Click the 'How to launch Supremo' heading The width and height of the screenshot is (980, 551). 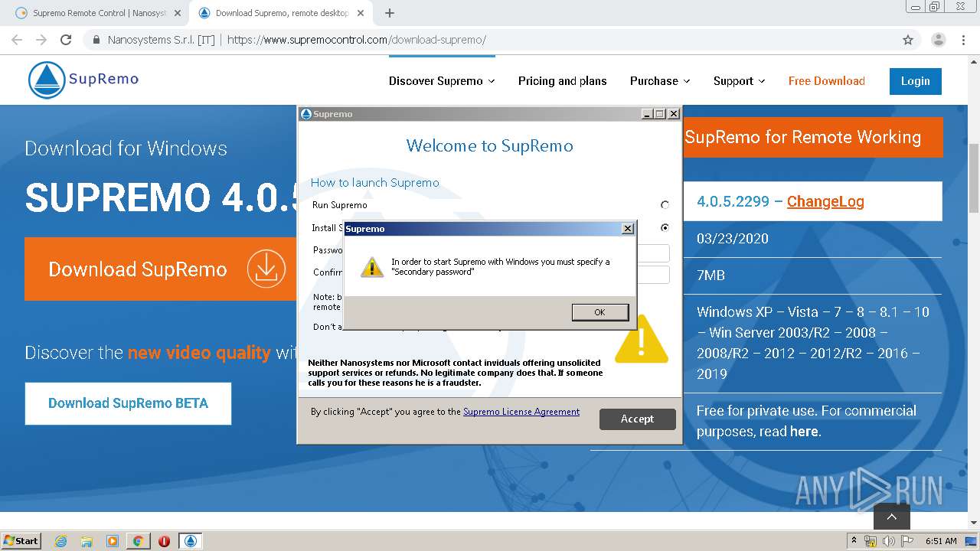(x=375, y=183)
